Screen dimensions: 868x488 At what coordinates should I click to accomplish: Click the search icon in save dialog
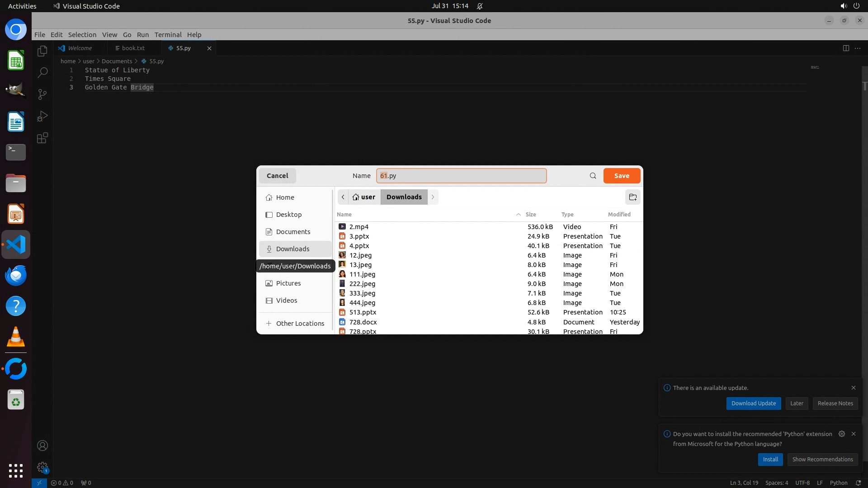[x=593, y=176]
